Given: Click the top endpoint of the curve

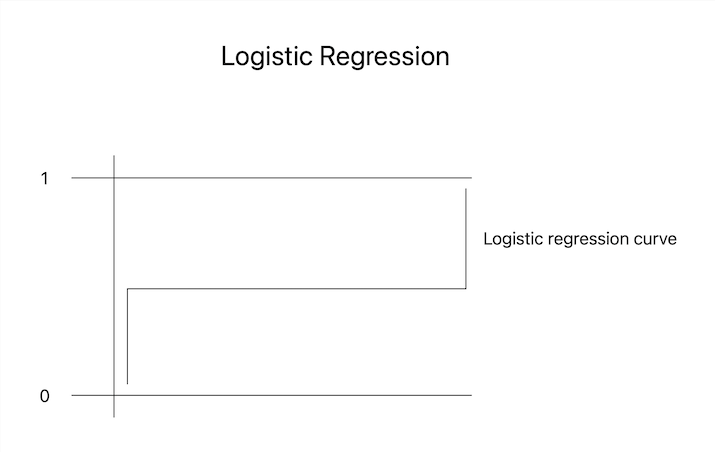Looking at the screenshot, I should tap(466, 188).
